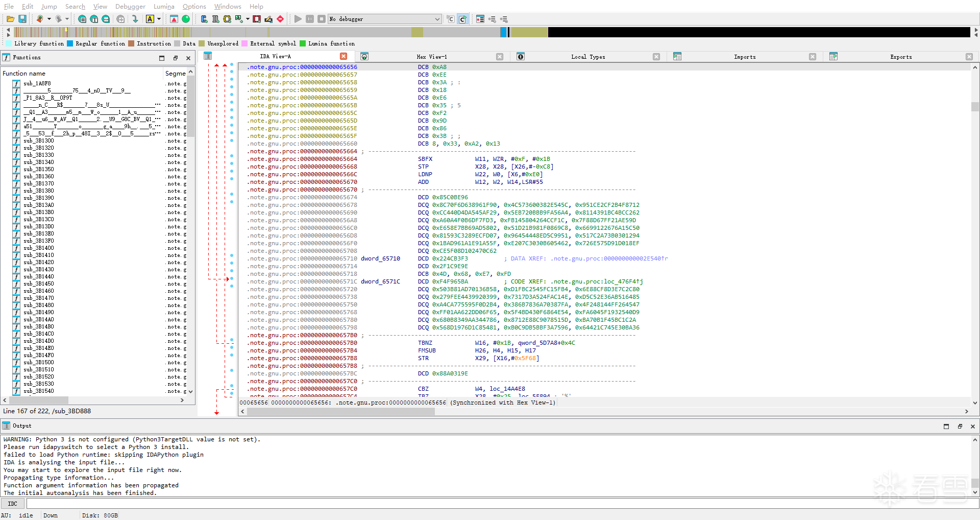Click the green circle Lumina icon
Viewport: 980px width, 520px height.
tap(186, 19)
